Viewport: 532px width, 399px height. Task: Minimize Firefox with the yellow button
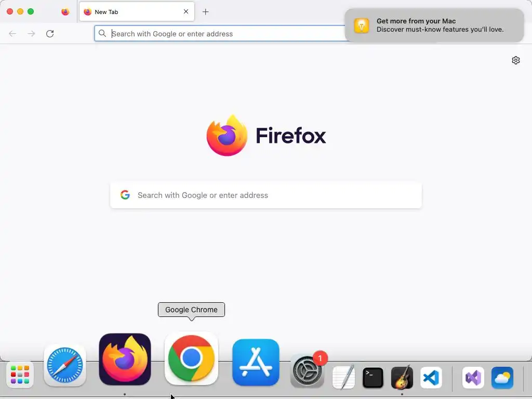pyautogui.click(x=20, y=11)
